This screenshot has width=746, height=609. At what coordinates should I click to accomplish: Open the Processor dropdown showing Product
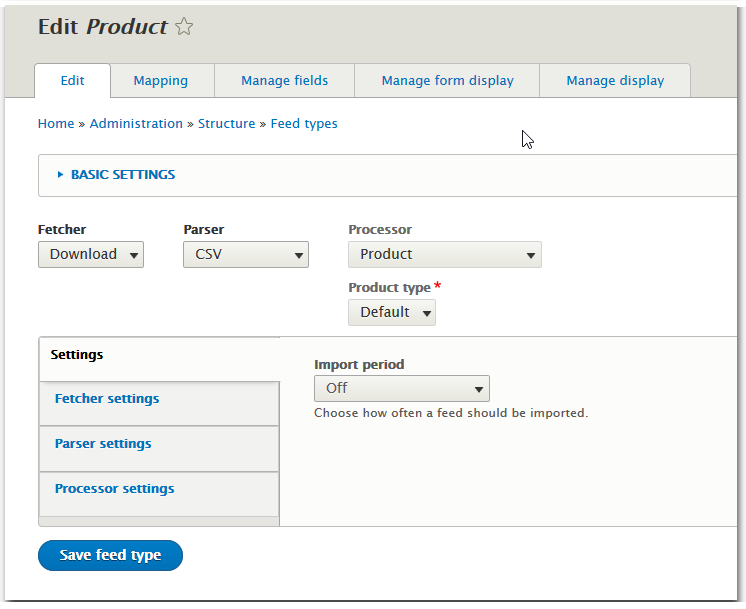coord(445,255)
